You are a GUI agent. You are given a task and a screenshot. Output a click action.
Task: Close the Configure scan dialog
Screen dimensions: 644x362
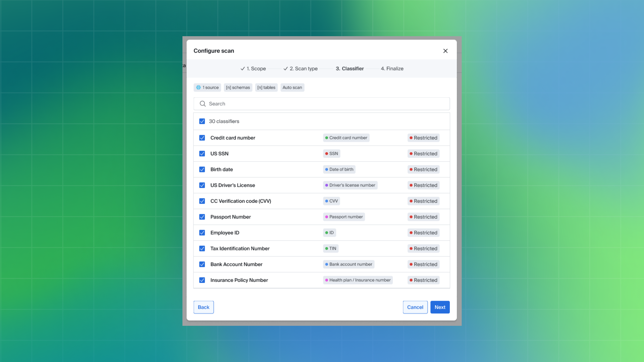coord(445,51)
